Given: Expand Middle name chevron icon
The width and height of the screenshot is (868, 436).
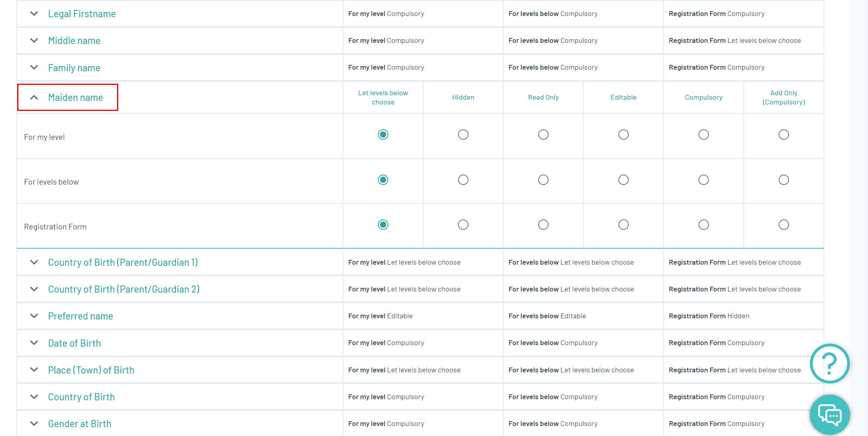Looking at the screenshot, I should 34,40.
